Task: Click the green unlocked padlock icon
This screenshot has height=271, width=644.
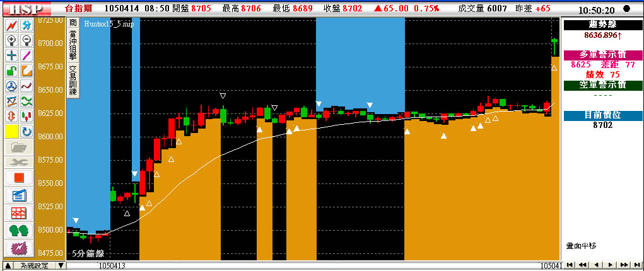Action: pos(12,70)
